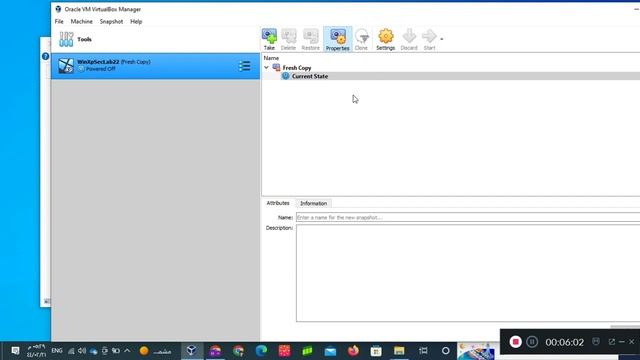
Task: Click the OneDrive cloud tray icon
Action: pos(93,351)
